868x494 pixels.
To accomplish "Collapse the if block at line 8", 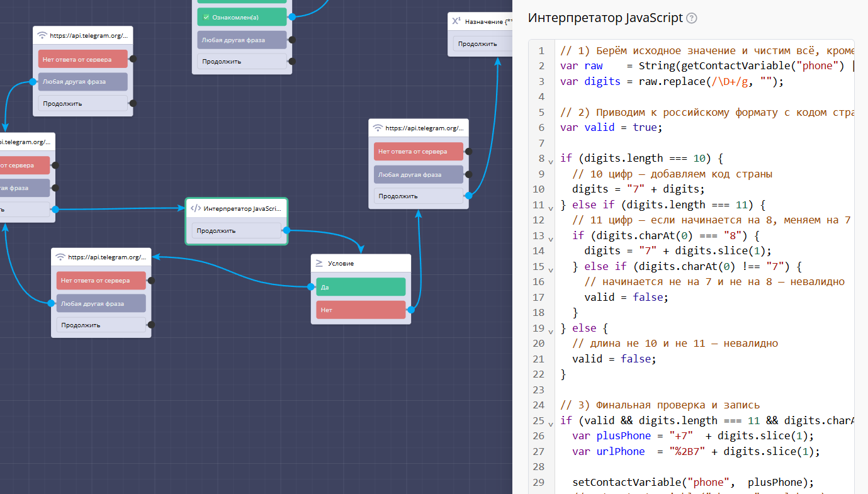I will coord(551,162).
